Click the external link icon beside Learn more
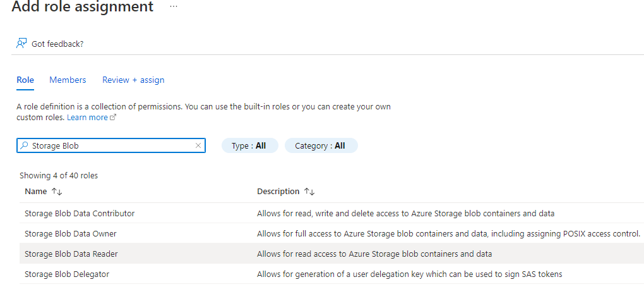 pos(114,118)
